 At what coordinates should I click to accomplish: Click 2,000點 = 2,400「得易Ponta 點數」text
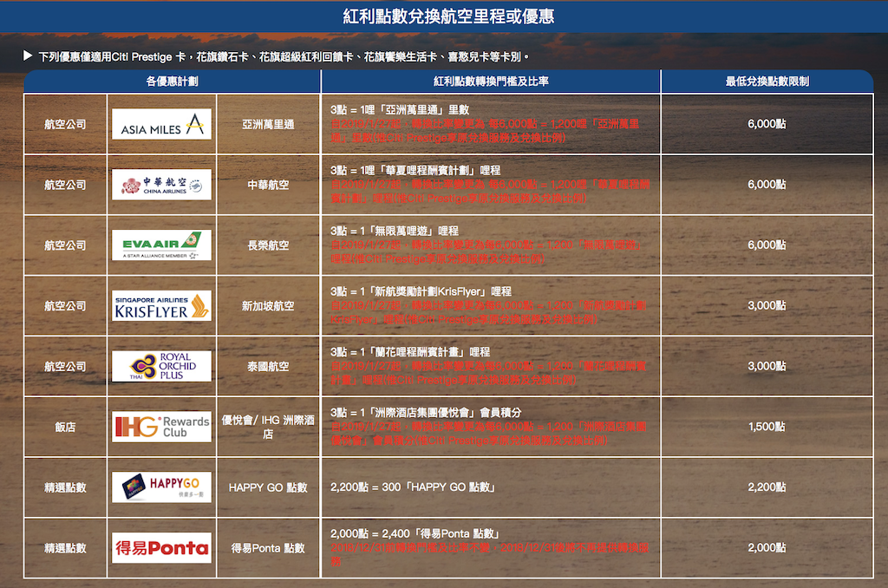click(x=415, y=533)
